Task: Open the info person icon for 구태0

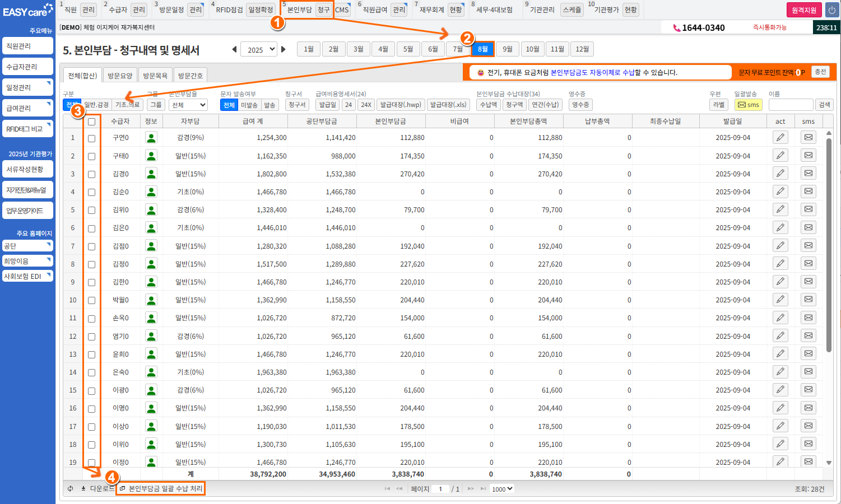Action: pyautogui.click(x=151, y=156)
